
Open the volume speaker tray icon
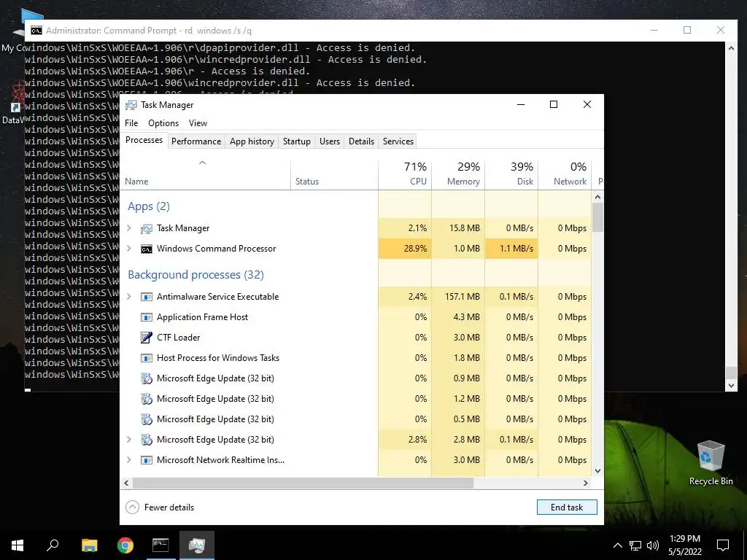tap(653, 545)
